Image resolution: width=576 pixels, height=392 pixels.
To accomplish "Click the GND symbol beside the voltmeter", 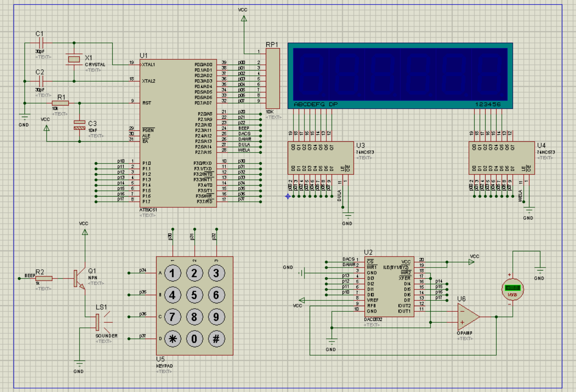I will pyautogui.click(x=540, y=270).
